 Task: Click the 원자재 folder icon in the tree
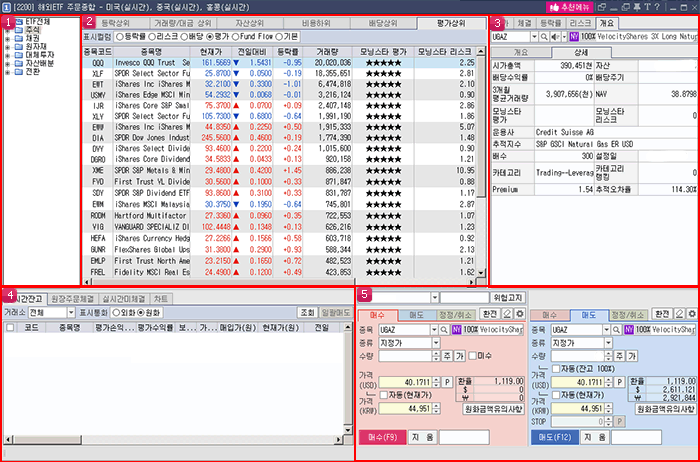coord(18,46)
